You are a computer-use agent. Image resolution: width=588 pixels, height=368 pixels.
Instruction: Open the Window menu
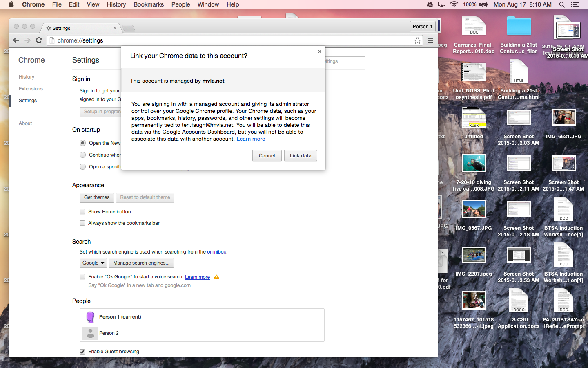[208, 4]
